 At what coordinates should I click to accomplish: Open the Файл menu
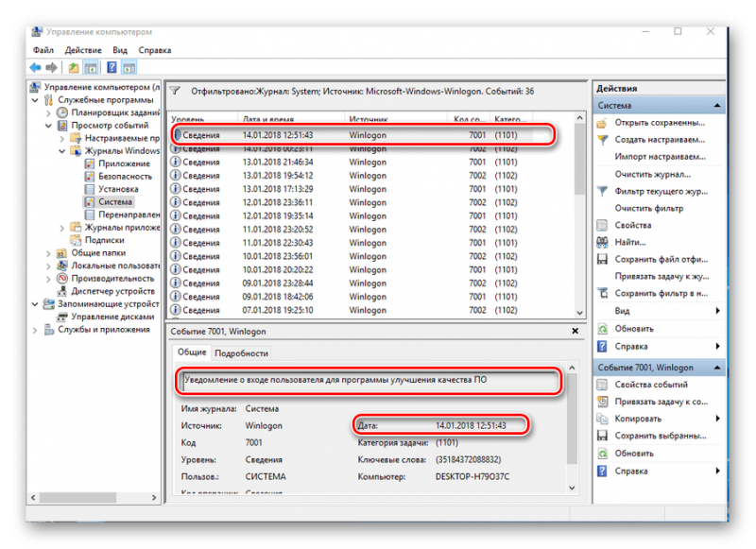[x=43, y=50]
